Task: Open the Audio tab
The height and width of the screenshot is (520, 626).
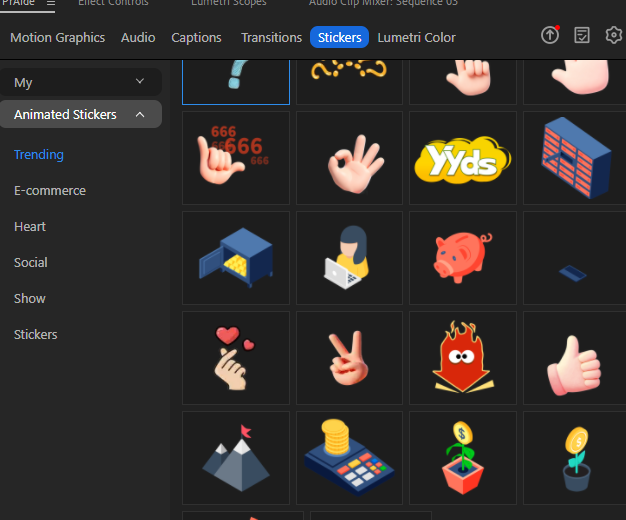Action: (x=138, y=37)
